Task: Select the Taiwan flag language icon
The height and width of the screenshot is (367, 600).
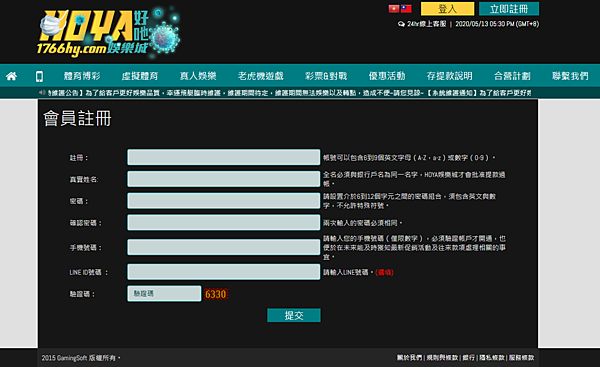Action: (x=406, y=8)
